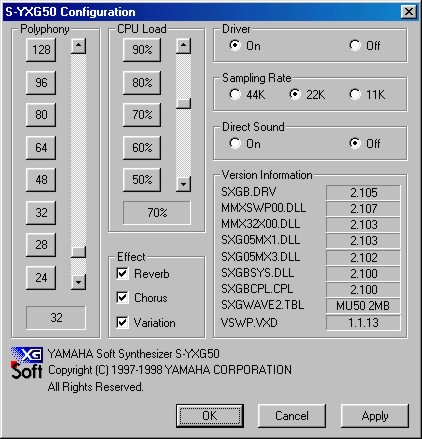Screen dimensions: 422x439
Task: Click the CPU Load slider thumb
Action: coord(183,103)
